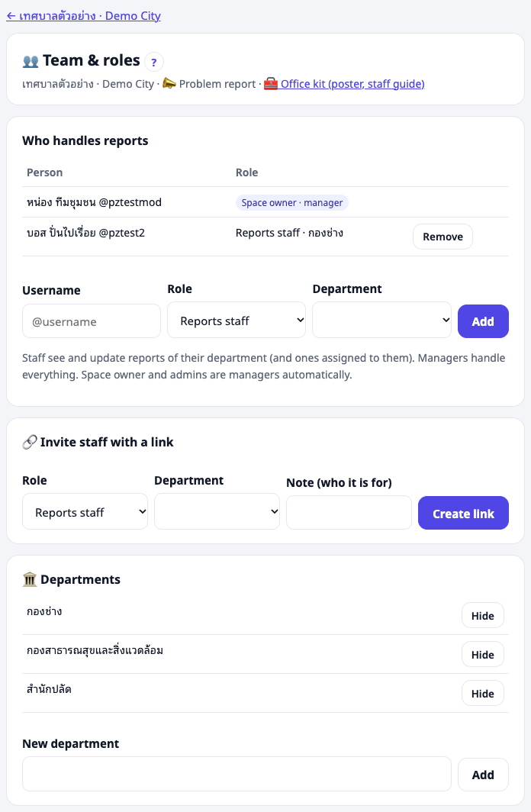Go back via Demo City link
This screenshot has width=531, height=812.
(x=83, y=16)
